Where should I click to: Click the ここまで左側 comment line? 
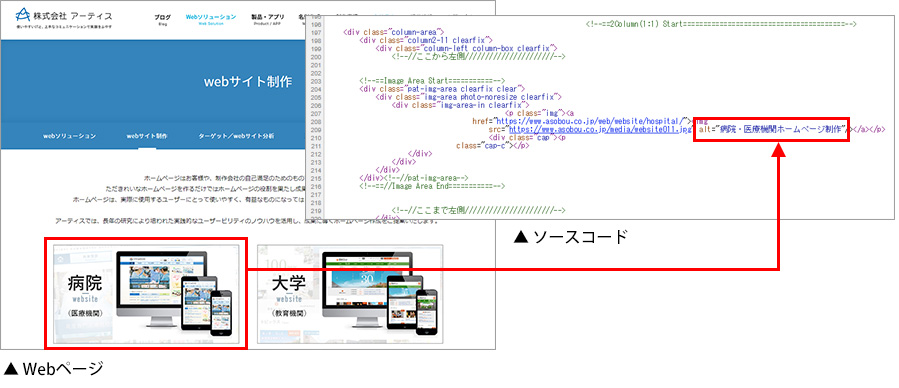click(x=479, y=210)
